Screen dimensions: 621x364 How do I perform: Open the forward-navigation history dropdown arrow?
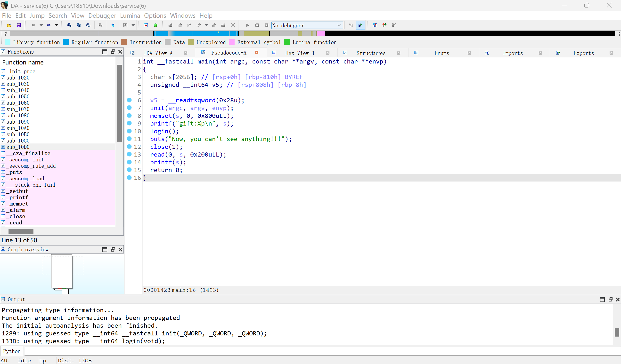(57, 25)
